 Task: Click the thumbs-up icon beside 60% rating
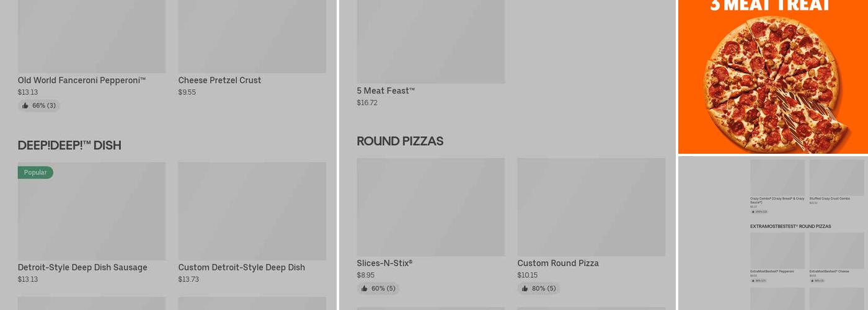pyautogui.click(x=365, y=289)
